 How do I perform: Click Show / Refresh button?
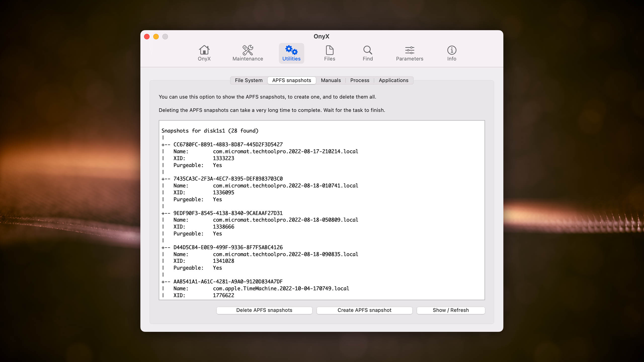click(x=451, y=310)
